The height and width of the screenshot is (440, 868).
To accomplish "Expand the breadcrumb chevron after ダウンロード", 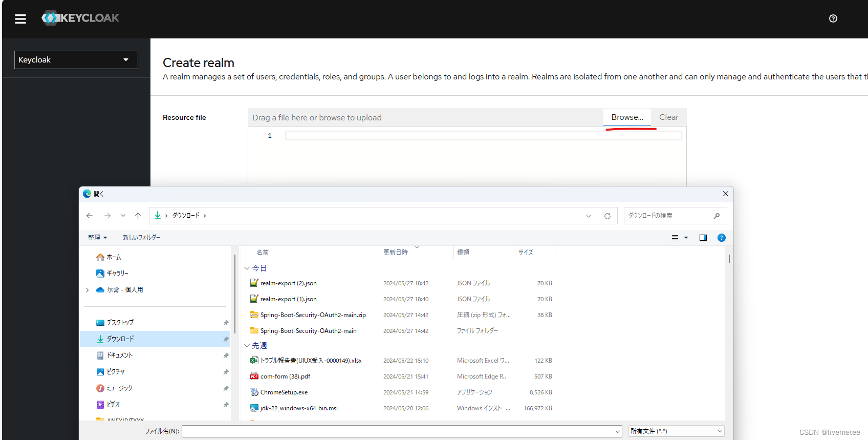I will click(205, 216).
